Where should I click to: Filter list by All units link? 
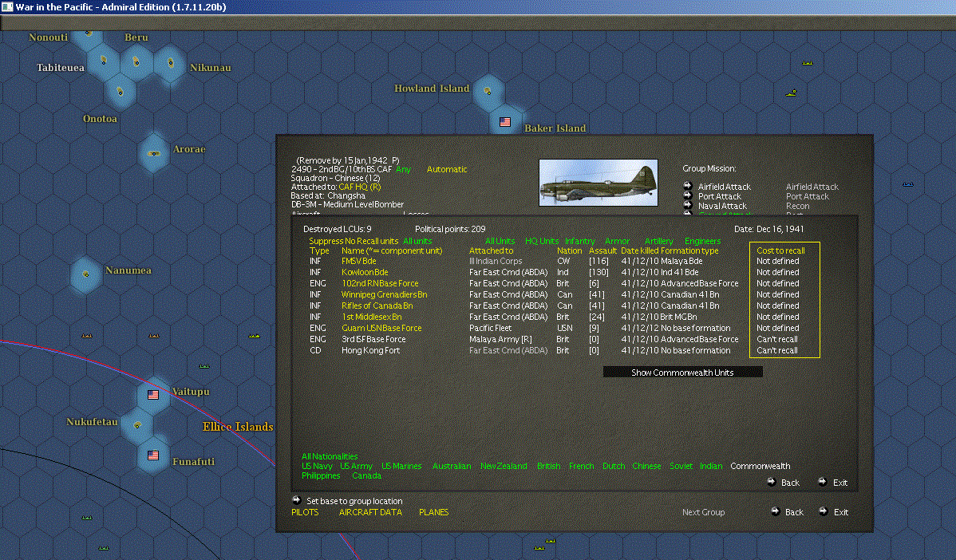pyautogui.click(x=417, y=241)
